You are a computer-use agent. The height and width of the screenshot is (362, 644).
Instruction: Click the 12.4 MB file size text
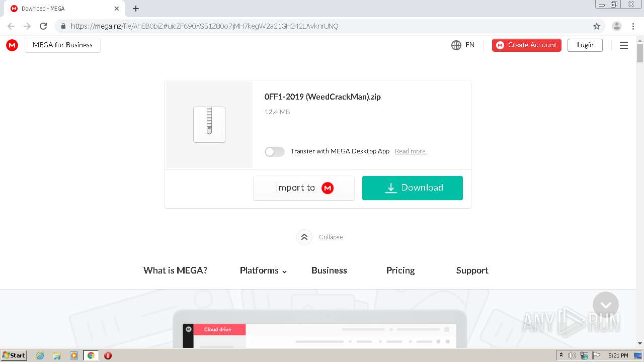click(x=277, y=112)
